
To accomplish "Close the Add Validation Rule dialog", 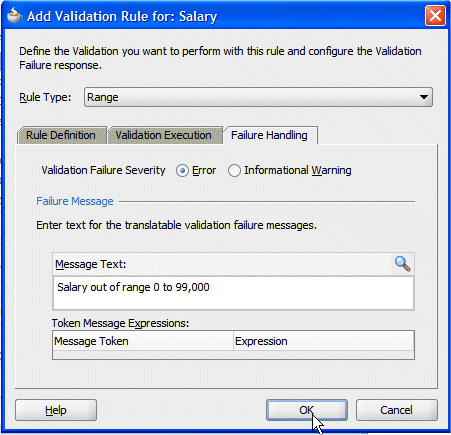I will tap(435, 15).
